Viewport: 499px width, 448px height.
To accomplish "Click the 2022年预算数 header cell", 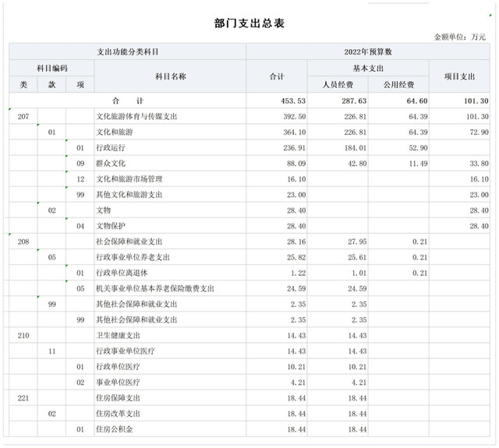I will tap(367, 51).
